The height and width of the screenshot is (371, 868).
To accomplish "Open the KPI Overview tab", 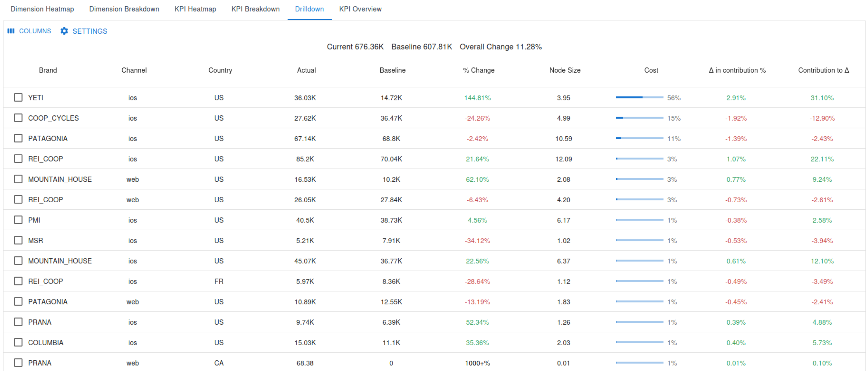I will coord(360,9).
